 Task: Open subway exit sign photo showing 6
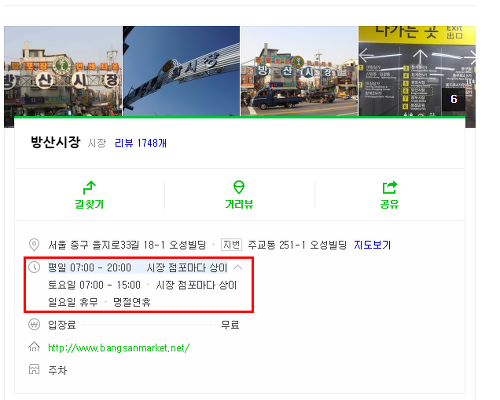click(417, 71)
